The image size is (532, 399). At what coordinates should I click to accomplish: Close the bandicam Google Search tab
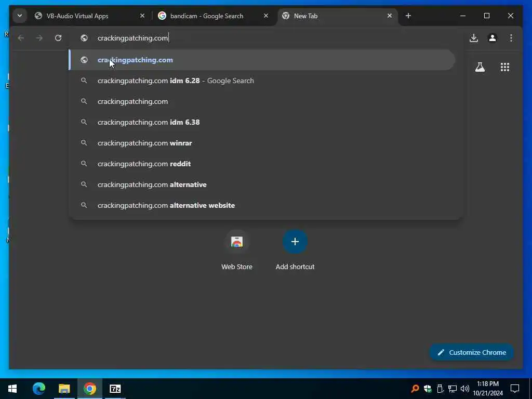pos(266,16)
